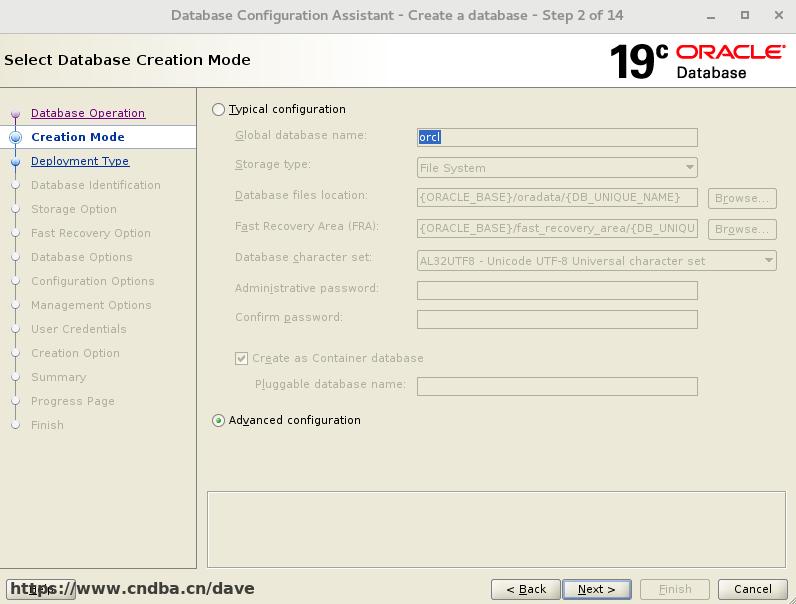Focus the Confirm password field
This screenshot has height=604, width=796.
coord(557,319)
